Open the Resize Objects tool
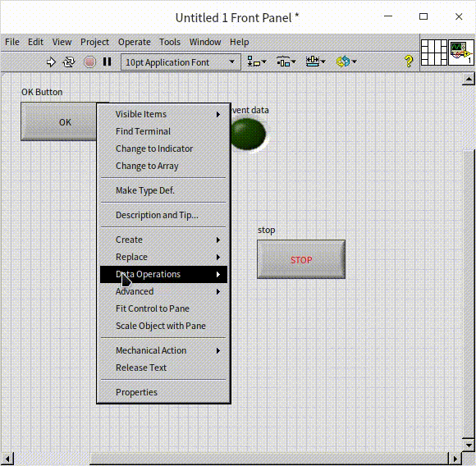The width and height of the screenshot is (476, 466). pyautogui.click(x=315, y=62)
